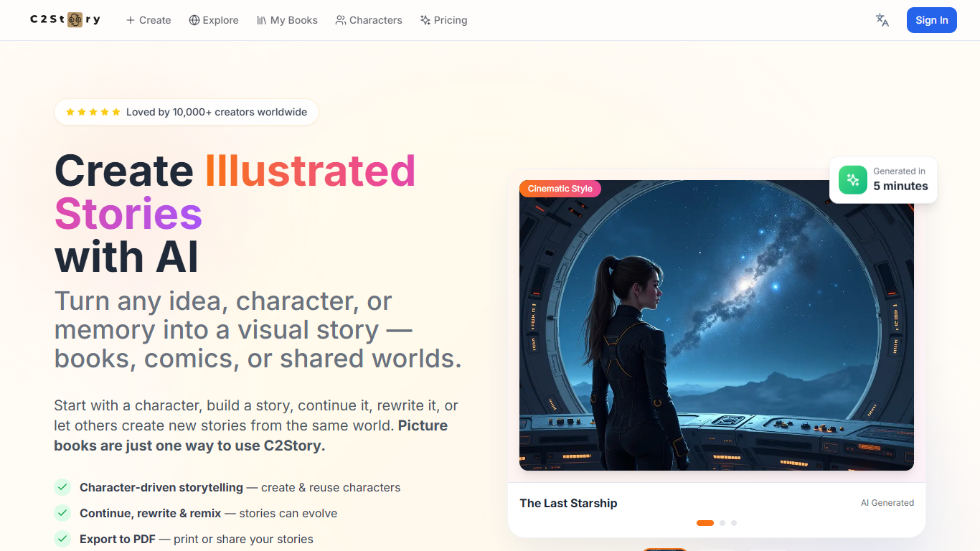Viewport: 980px width, 551px height.
Task: Open The Last Starship story title
Action: [568, 503]
